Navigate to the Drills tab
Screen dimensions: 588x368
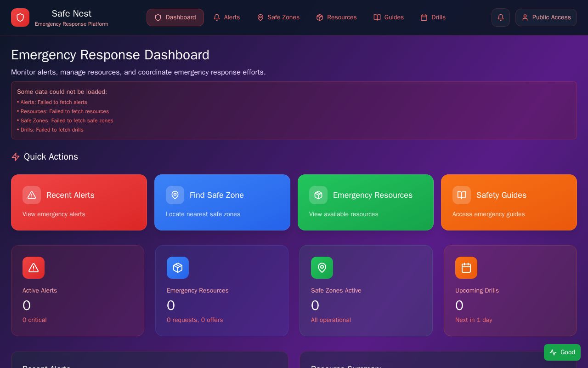[x=433, y=17]
